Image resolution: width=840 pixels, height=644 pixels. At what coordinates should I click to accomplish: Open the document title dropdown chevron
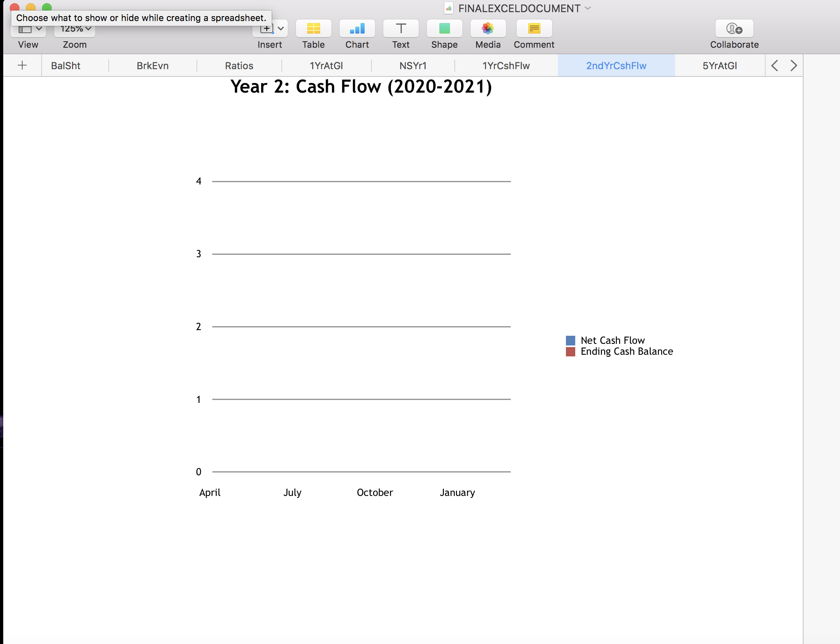coord(588,8)
